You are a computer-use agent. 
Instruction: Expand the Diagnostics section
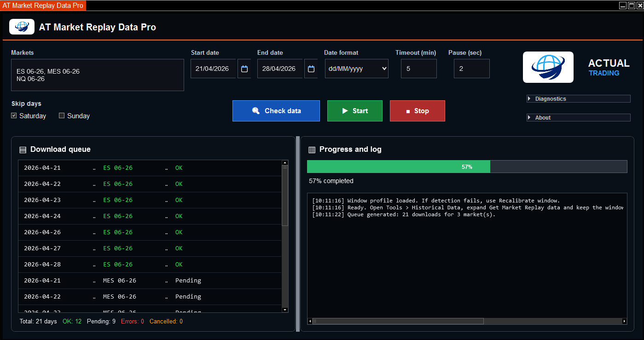click(x=579, y=98)
